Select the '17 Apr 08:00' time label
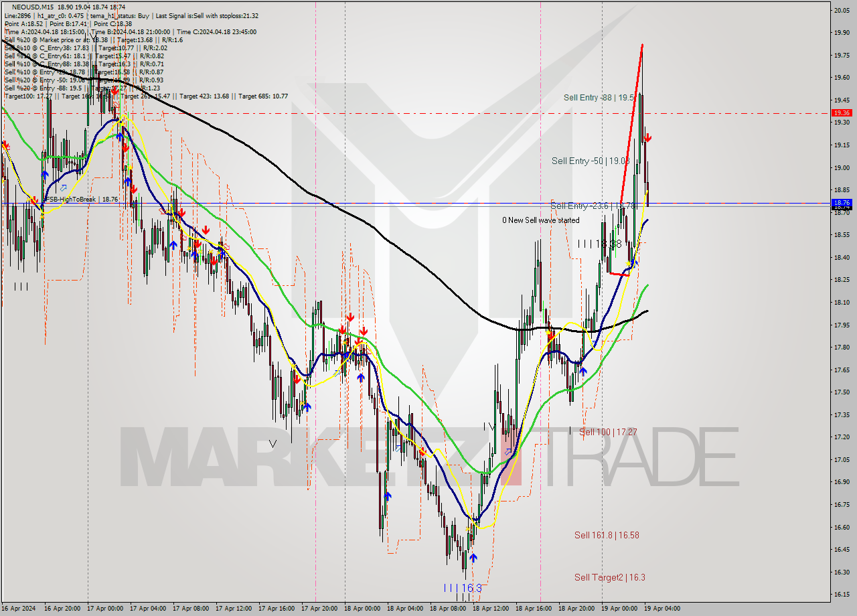Screen dimensions: 857x616 191,609
